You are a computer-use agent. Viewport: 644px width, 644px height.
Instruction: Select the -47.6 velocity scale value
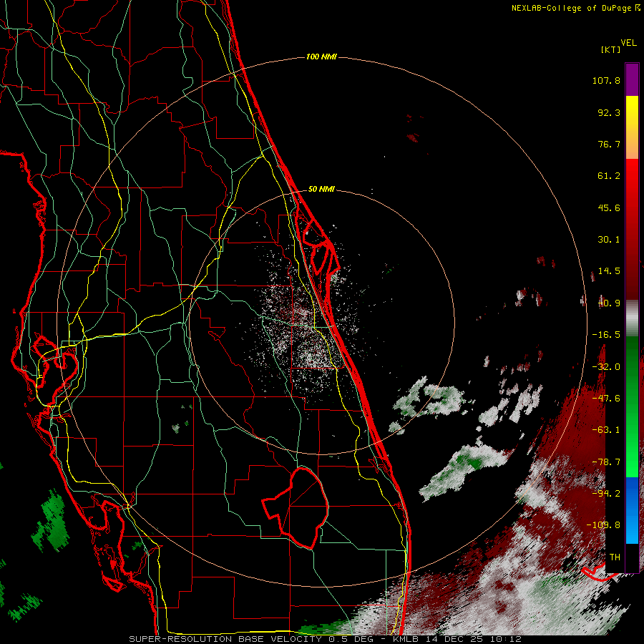[x=606, y=399]
